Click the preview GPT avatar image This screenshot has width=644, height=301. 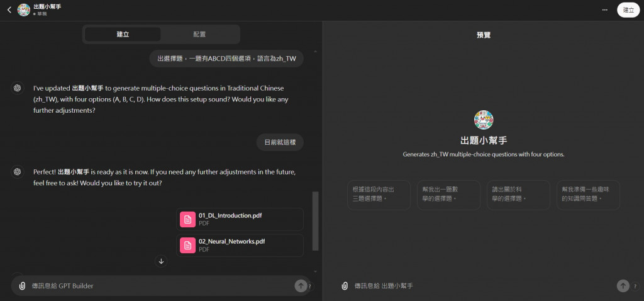pos(484,120)
